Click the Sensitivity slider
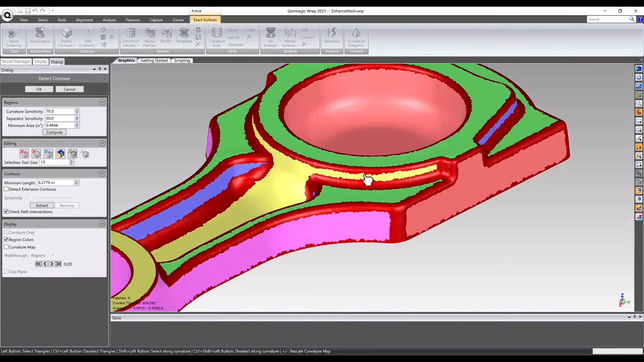Image resolution: width=644 pixels, height=362 pixels. 29,198
